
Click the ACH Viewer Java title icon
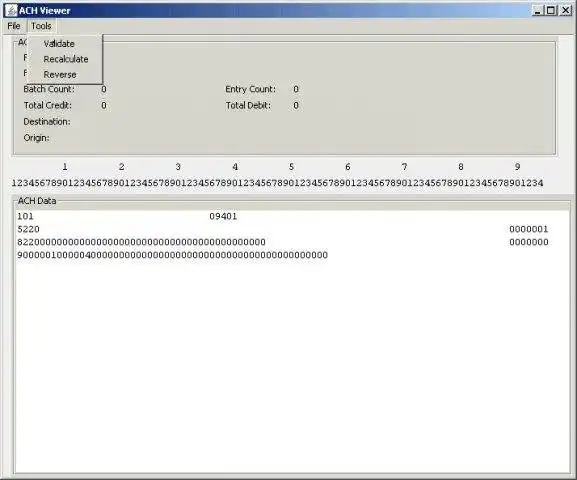(11, 11)
